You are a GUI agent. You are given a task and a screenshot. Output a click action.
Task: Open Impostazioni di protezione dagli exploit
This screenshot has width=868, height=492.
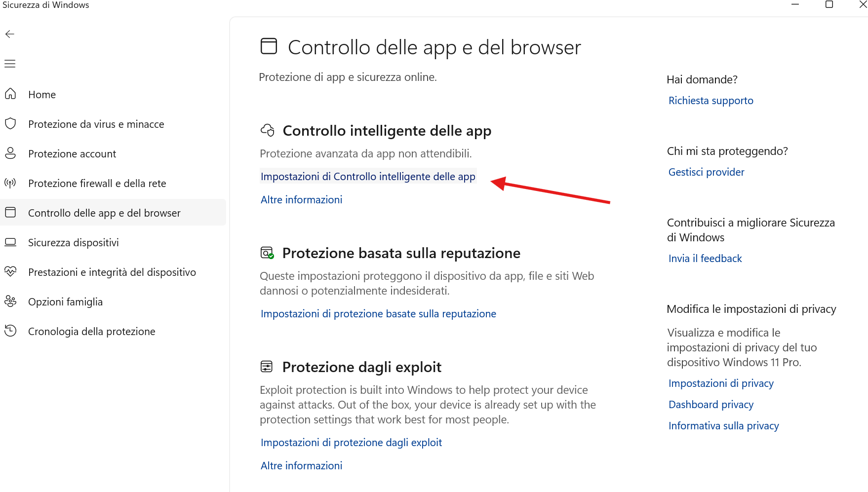click(352, 443)
